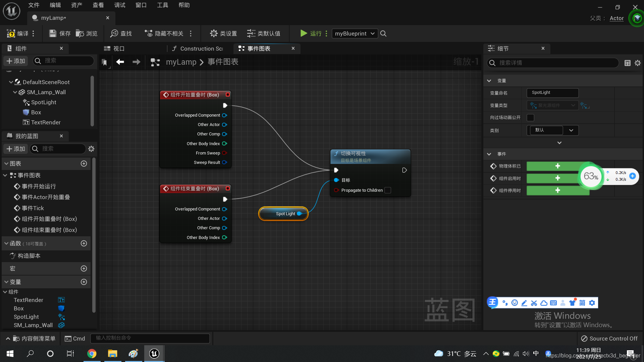Open the Debug menu
644x362 pixels.
tap(119, 5)
